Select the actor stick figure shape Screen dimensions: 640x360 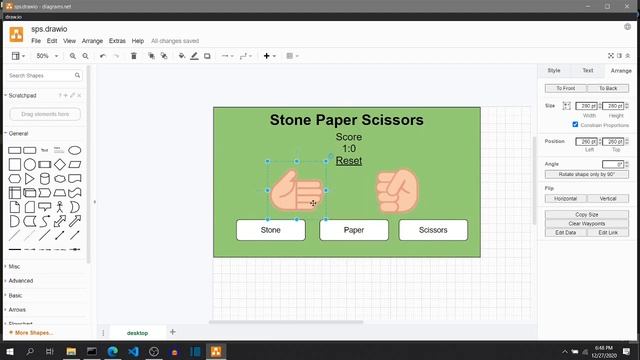(x=60, y=207)
